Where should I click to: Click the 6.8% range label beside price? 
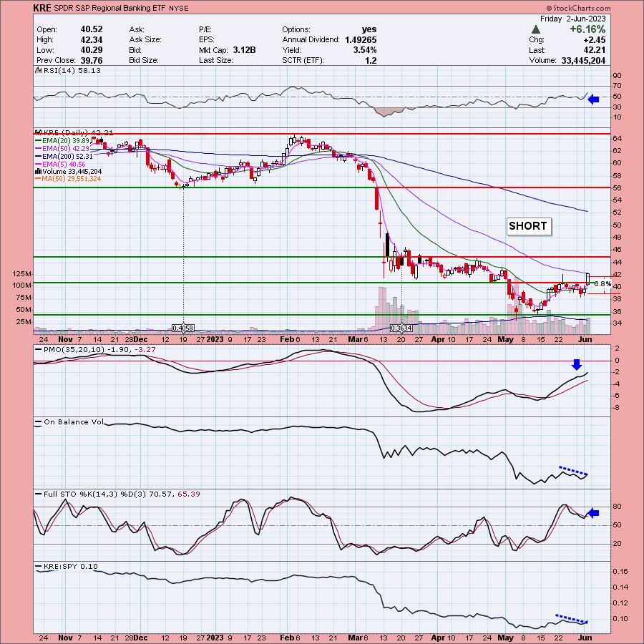point(602,284)
